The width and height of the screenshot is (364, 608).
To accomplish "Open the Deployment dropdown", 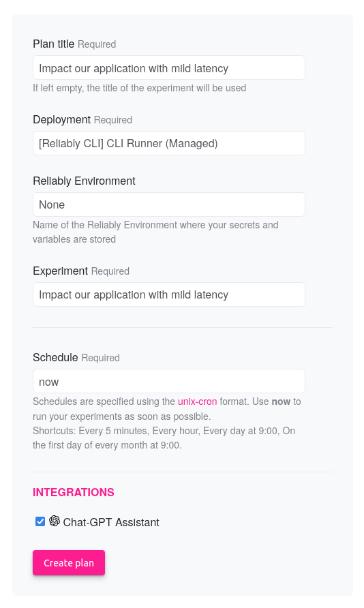I will (169, 143).
